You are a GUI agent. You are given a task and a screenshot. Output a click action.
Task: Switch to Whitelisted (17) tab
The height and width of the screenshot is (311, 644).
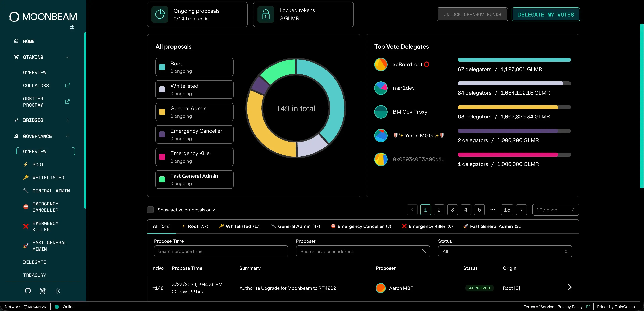click(240, 226)
